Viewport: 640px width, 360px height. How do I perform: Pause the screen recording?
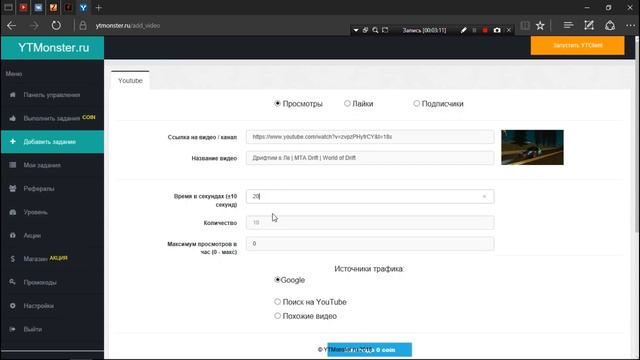click(x=474, y=30)
